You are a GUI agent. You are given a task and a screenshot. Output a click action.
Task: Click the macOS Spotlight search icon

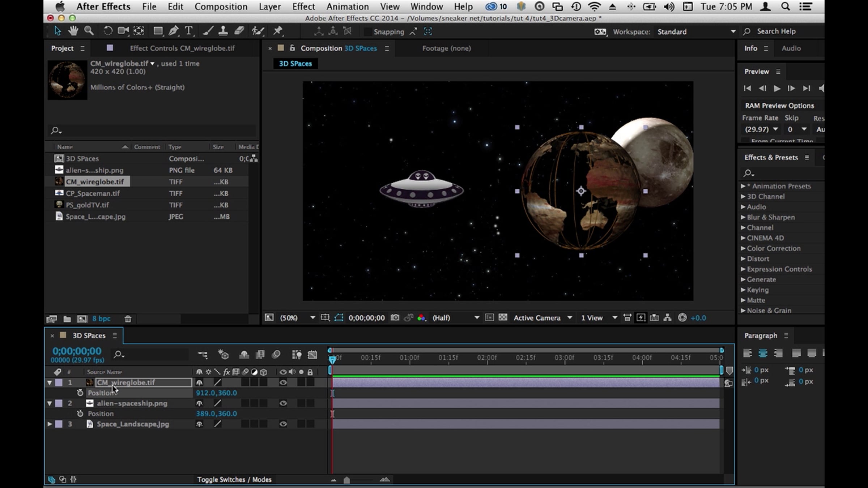tap(785, 7)
